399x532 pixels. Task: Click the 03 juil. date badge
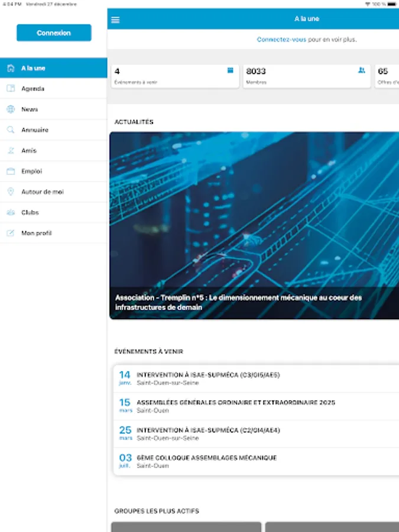[x=125, y=460]
